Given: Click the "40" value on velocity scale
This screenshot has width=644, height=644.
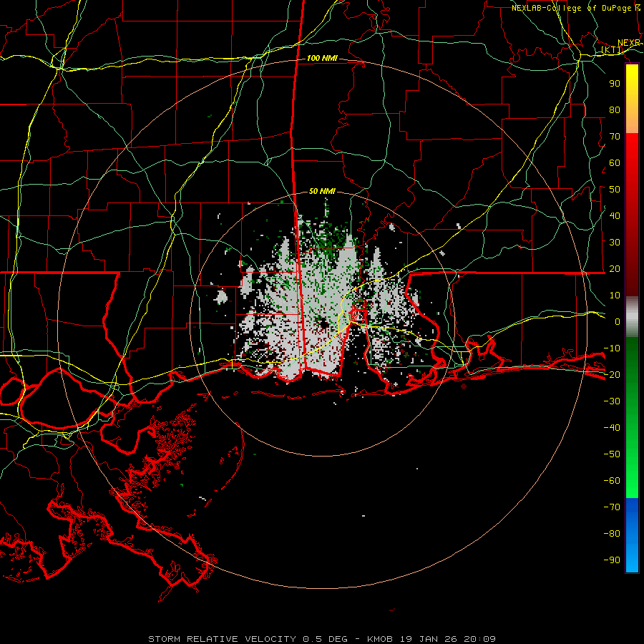Looking at the screenshot, I should coord(615,216).
